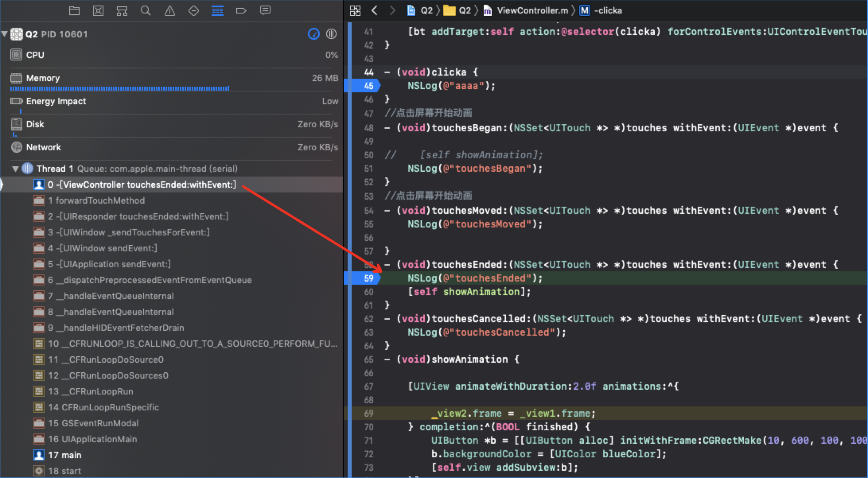
Task: Open the Issue navigator warning icon
Action: coord(170,11)
